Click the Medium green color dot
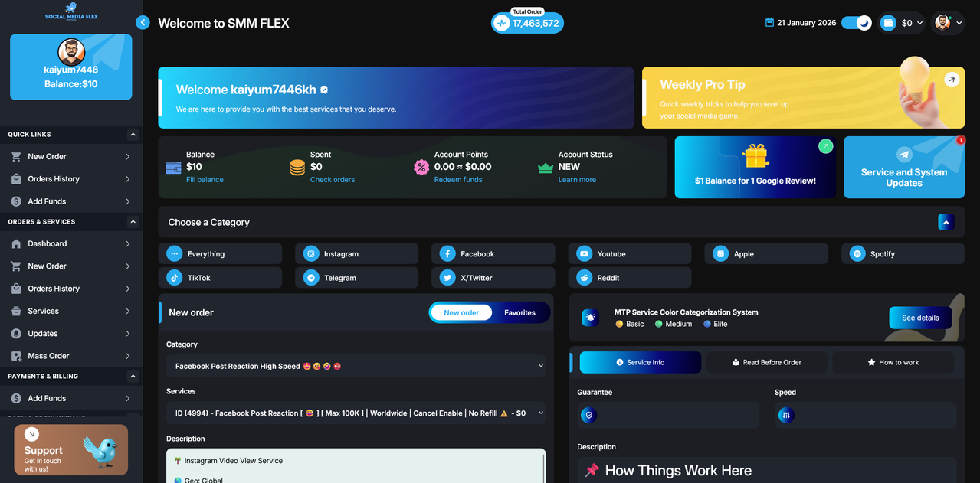 coord(659,324)
